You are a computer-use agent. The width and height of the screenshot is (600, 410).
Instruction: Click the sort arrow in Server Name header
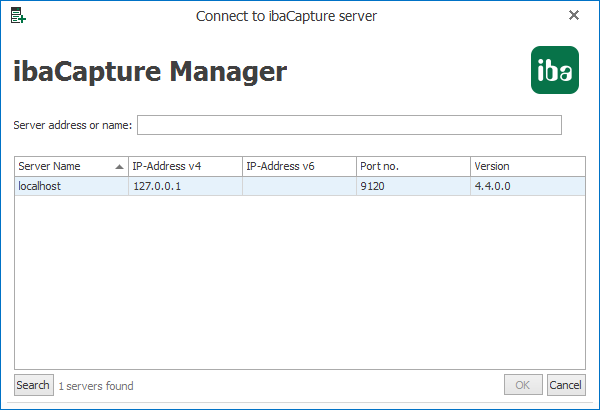120,166
